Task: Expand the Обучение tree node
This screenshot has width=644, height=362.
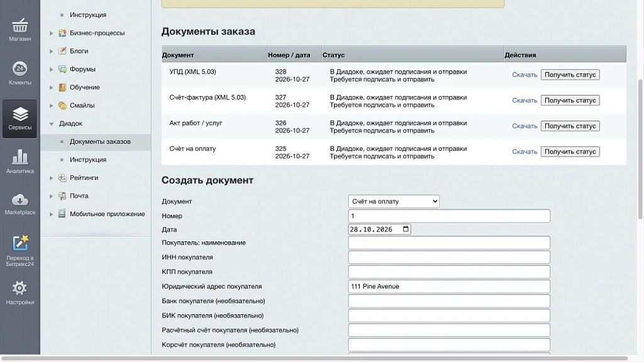Action: 52,87
